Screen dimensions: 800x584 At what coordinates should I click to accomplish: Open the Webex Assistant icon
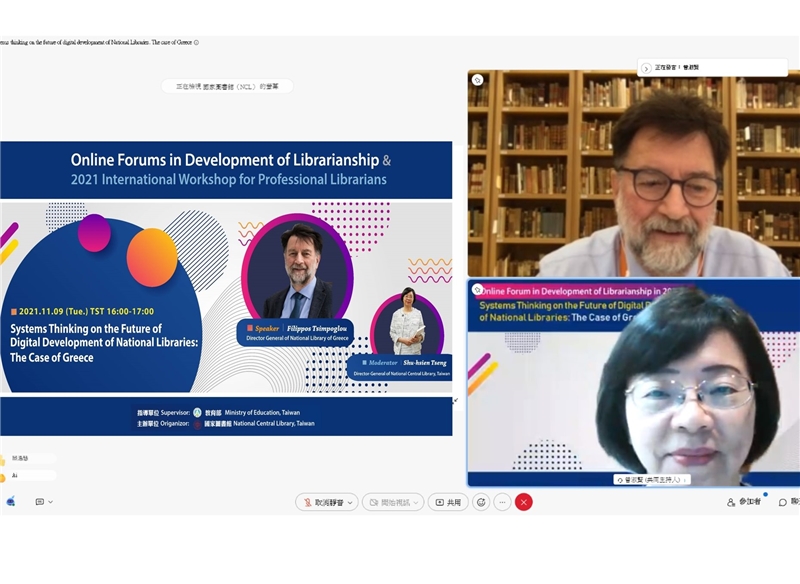[x=10, y=502]
